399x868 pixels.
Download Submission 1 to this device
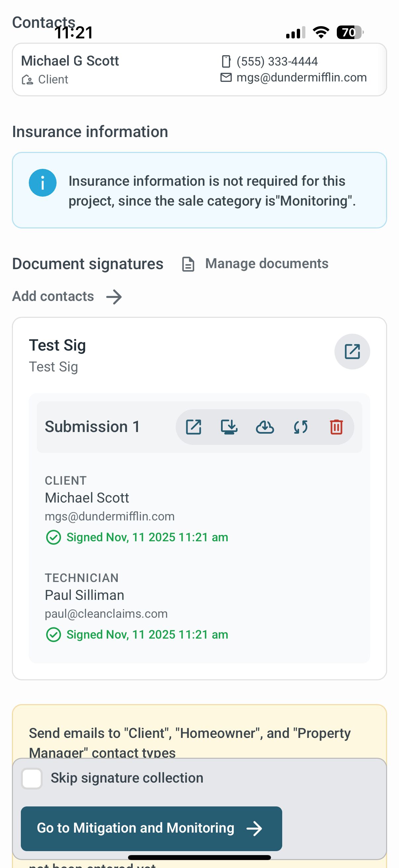[x=229, y=427]
